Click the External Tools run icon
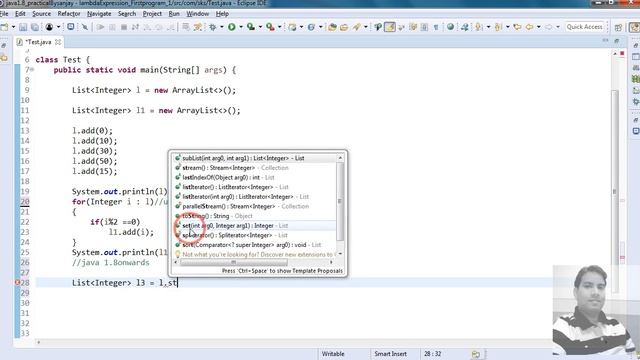 270,27
